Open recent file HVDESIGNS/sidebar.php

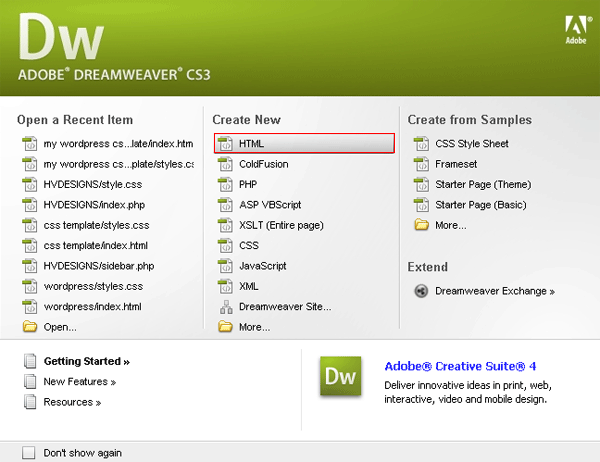coord(99,266)
